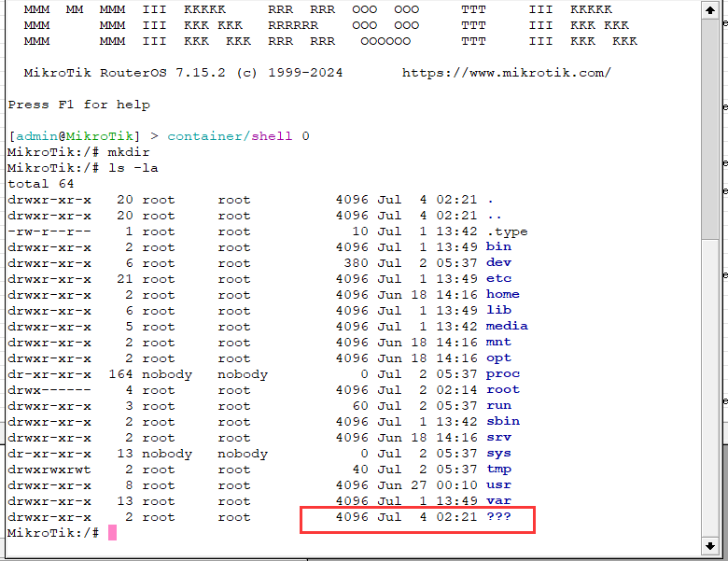
Task: Click the "dev" directory name
Action: pyautogui.click(x=498, y=262)
